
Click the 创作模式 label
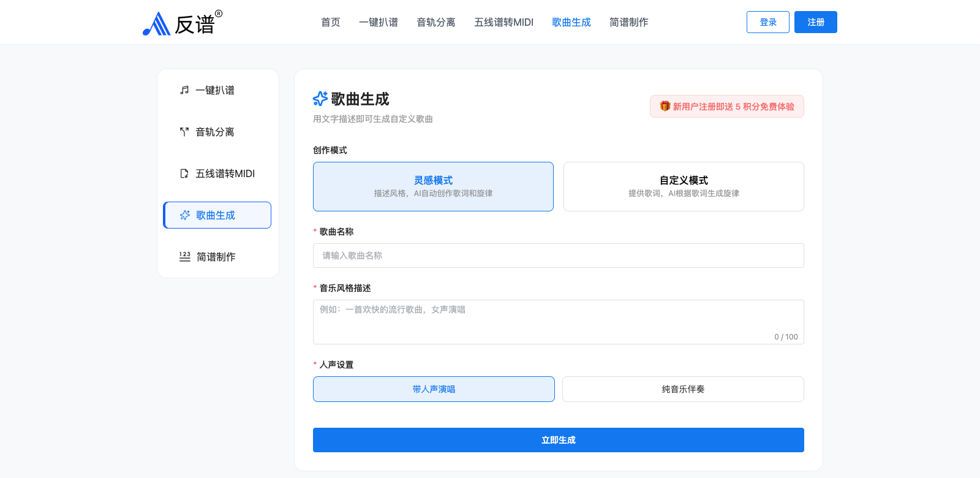pyautogui.click(x=330, y=150)
